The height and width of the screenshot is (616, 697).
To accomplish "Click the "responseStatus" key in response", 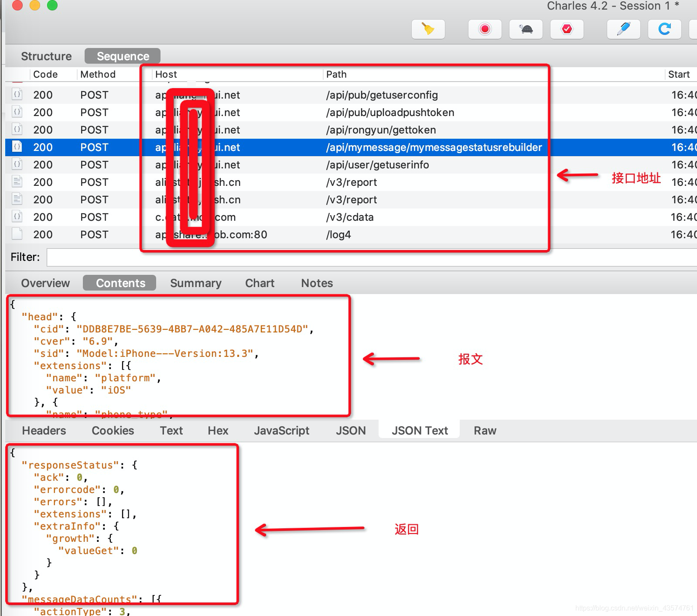I will pyautogui.click(x=70, y=465).
